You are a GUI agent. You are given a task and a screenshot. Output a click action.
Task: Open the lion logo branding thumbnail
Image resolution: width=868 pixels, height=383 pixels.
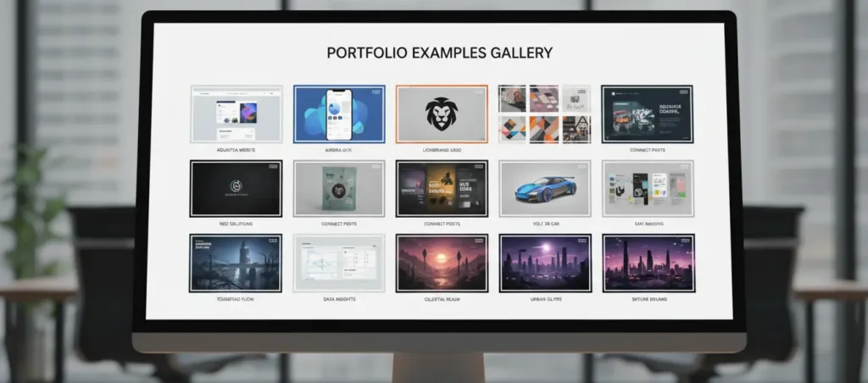coord(442,114)
